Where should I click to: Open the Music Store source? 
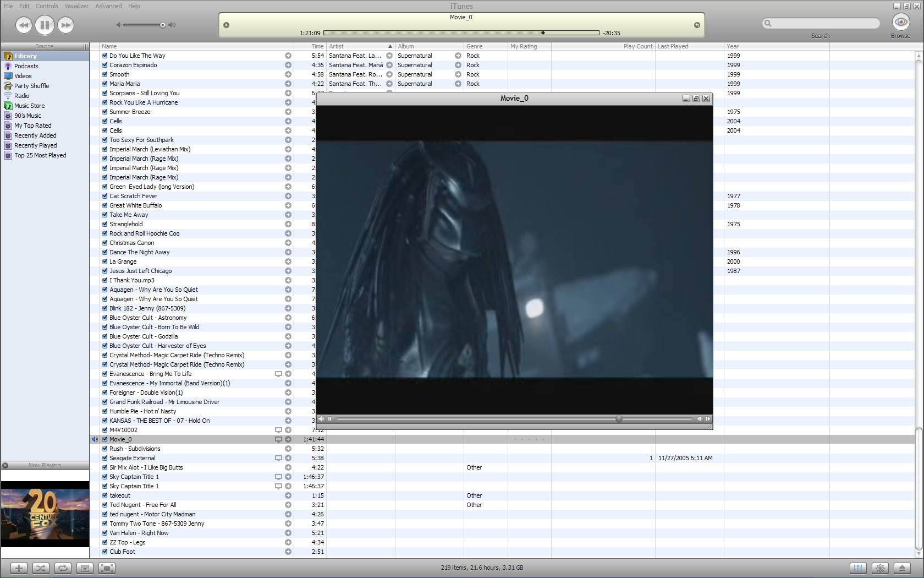pyautogui.click(x=29, y=106)
